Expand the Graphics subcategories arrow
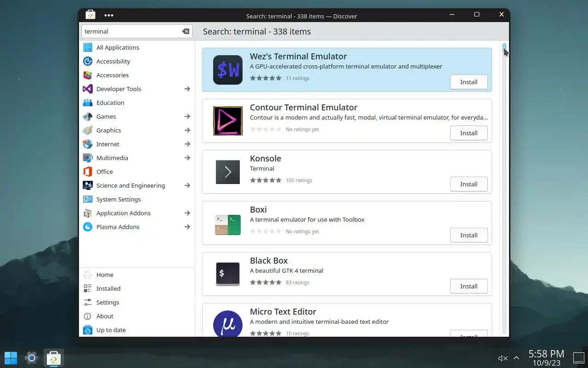 coord(187,130)
